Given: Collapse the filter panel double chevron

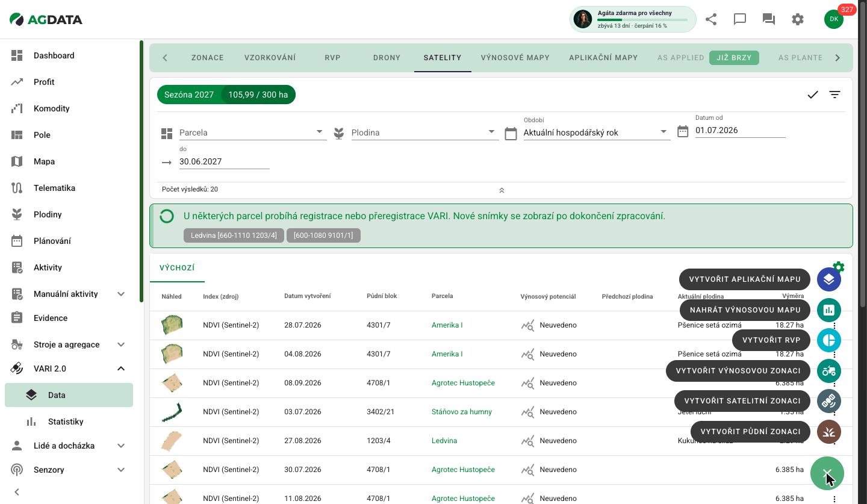Looking at the screenshot, I should [502, 190].
